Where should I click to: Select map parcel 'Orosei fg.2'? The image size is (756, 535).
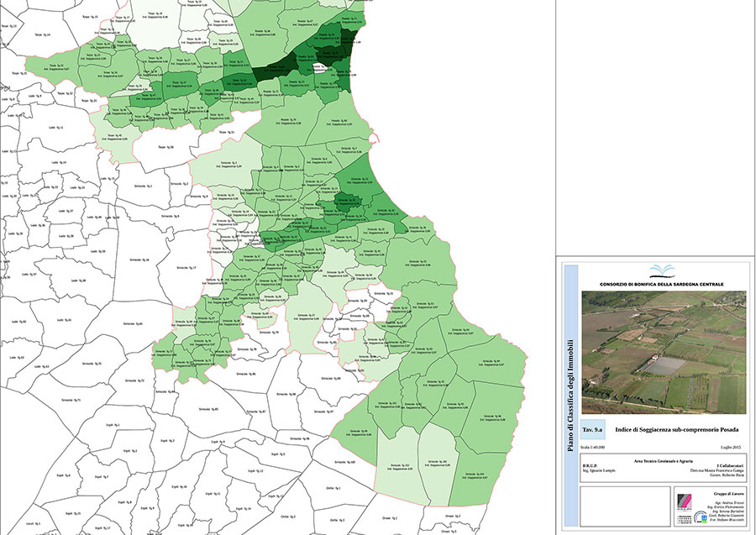tap(452, 517)
